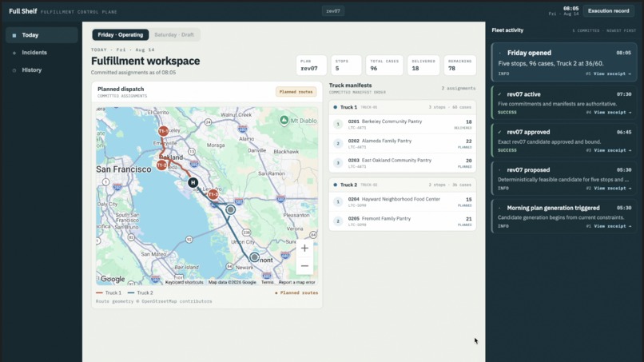This screenshot has height=362, width=644.
Task: Open the map Terms link
Action: [x=267, y=282]
